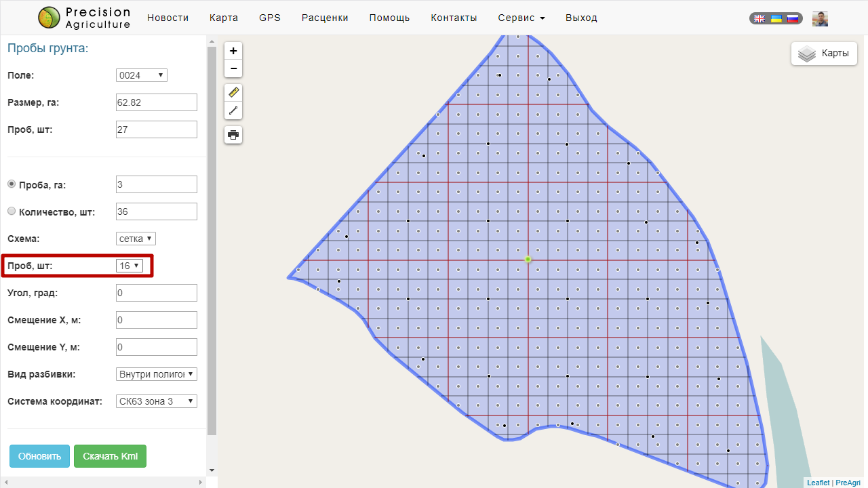Switch language with the Ukrainian flag
The width and height of the screenshot is (868, 488).
(776, 19)
